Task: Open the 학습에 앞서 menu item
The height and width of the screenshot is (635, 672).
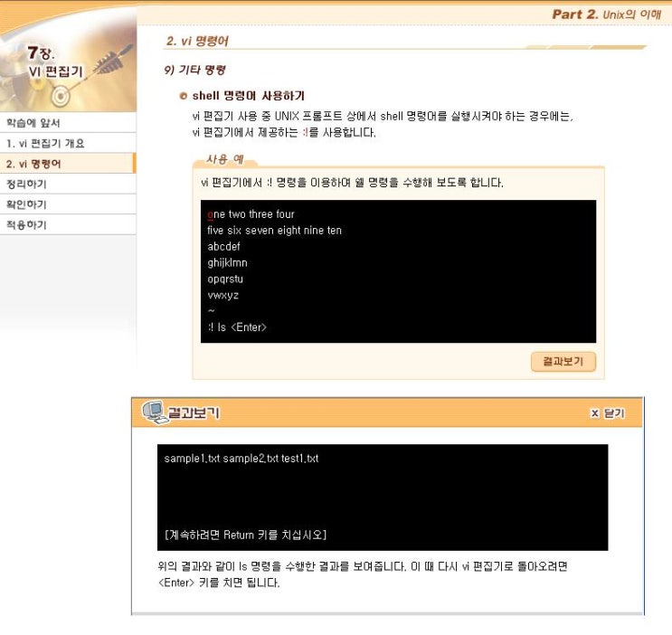Action: click(34, 123)
